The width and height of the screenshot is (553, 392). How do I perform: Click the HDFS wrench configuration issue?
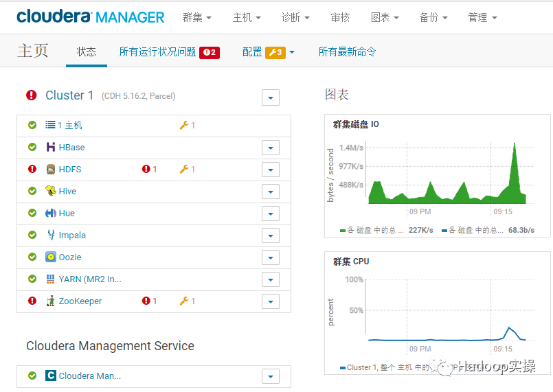click(x=188, y=169)
